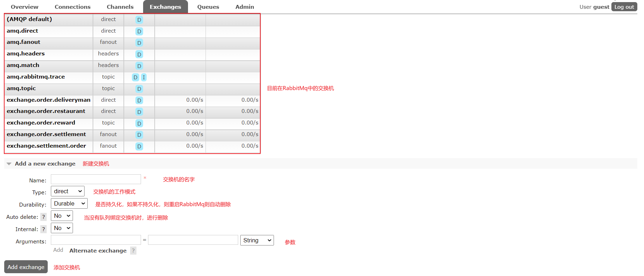Select the Exchanges tab
The image size is (644, 276).
click(x=166, y=7)
